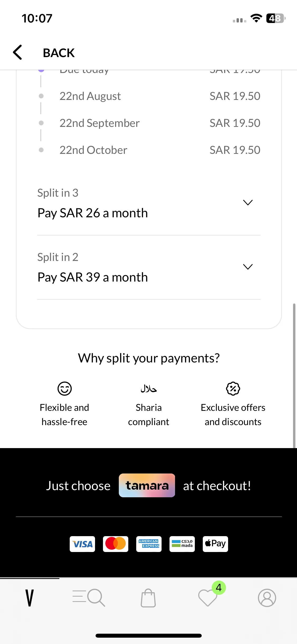Select the mada payment logo

coord(182,544)
